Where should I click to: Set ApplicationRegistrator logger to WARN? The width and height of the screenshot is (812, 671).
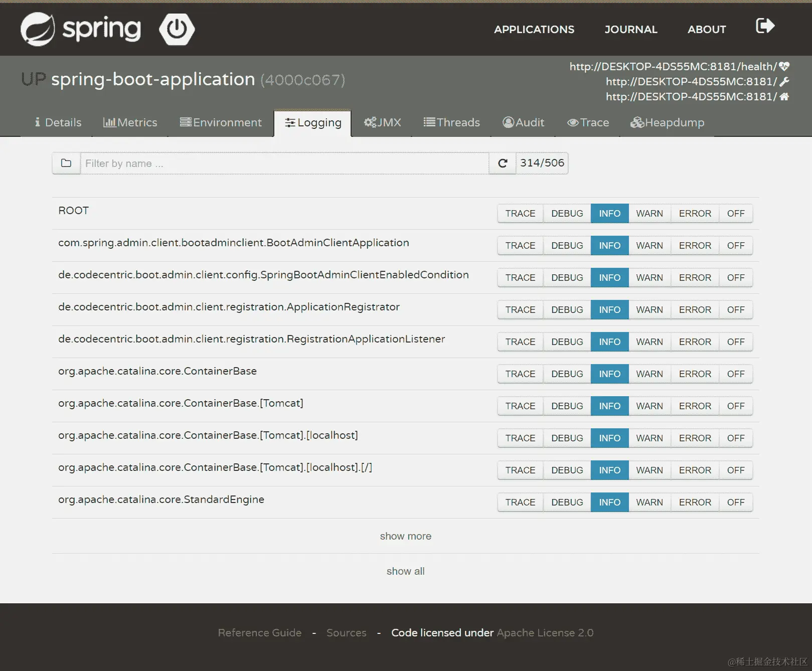(x=649, y=309)
